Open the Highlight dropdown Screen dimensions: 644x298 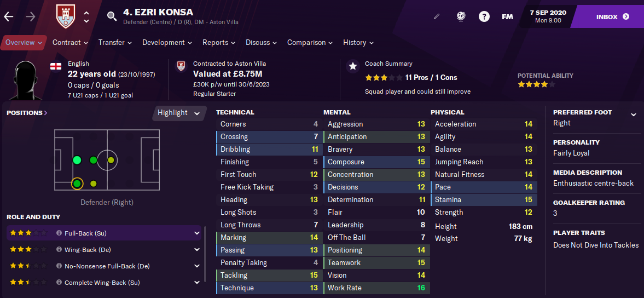pos(179,113)
